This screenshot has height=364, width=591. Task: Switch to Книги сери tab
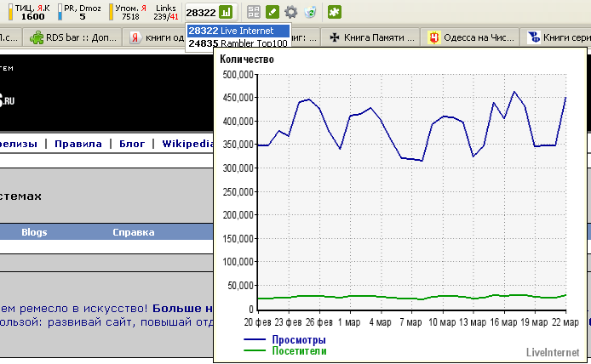click(557, 37)
